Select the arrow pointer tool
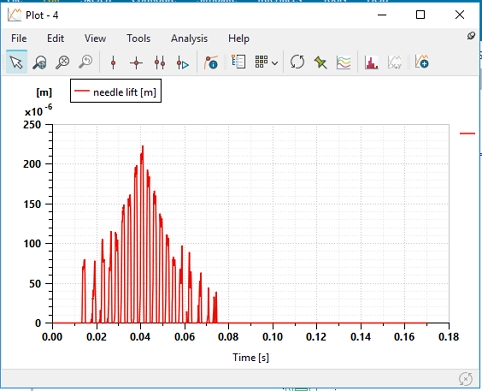 click(16, 62)
